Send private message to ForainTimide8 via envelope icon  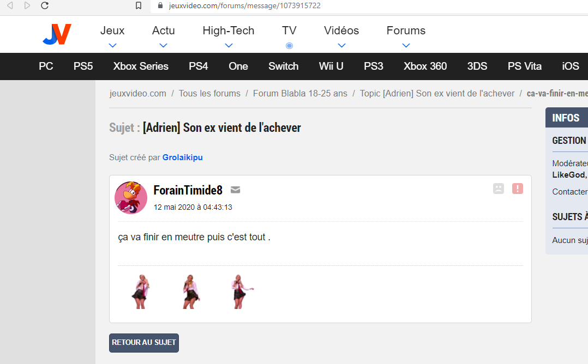point(235,190)
